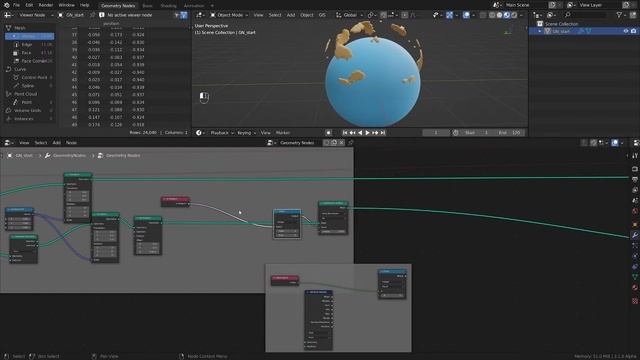This screenshot has height=360, width=640.
Task: Open the timeline Marker menu
Action: click(x=283, y=133)
